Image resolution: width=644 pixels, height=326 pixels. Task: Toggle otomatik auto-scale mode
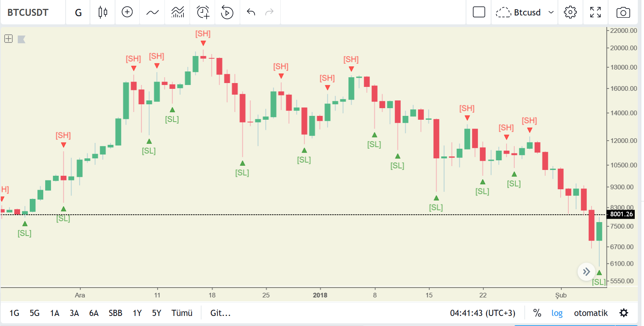[591, 313]
